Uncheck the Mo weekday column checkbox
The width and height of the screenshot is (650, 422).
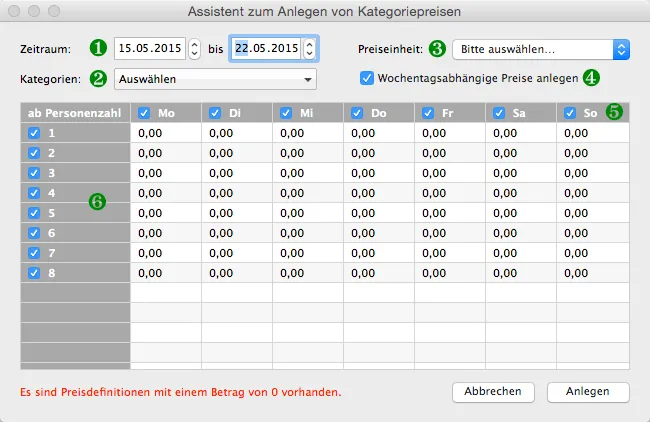[x=144, y=113]
